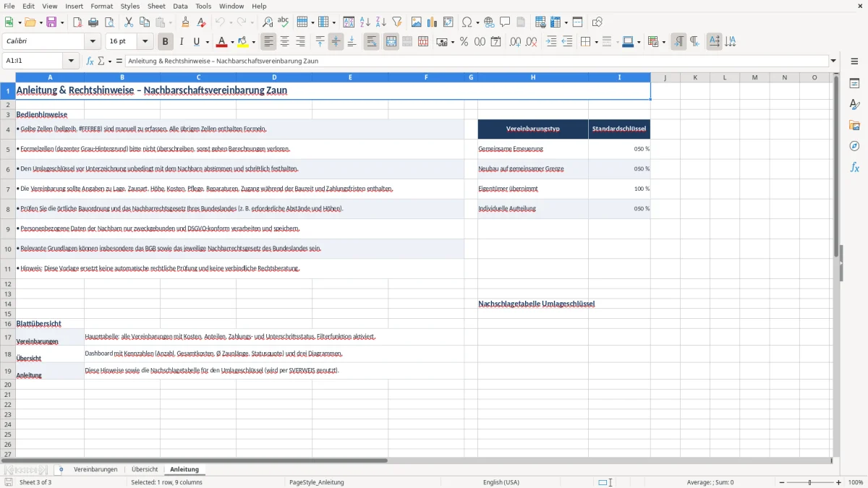Screen dimensions: 868x488
Task: Click the Print icon
Action: pos(93,22)
